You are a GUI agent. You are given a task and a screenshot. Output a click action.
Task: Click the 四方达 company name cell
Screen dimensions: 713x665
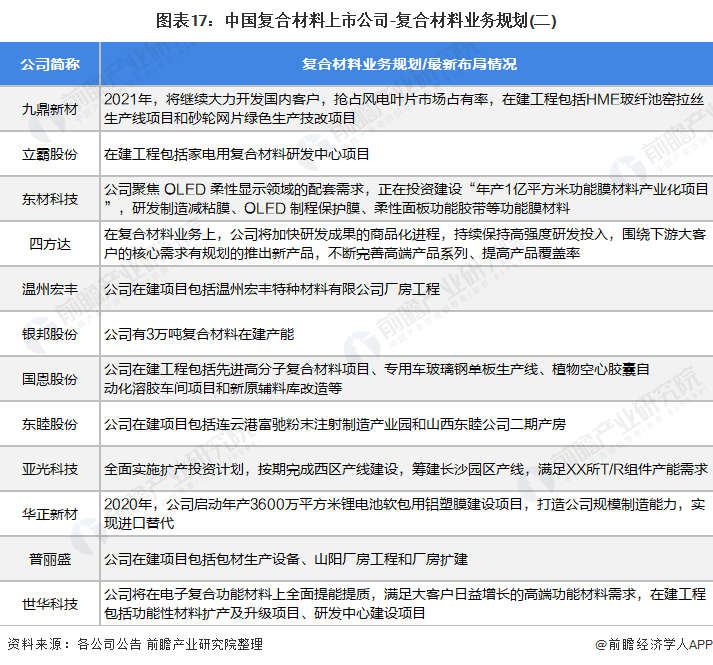pyautogui.click(x=49, y=244)
